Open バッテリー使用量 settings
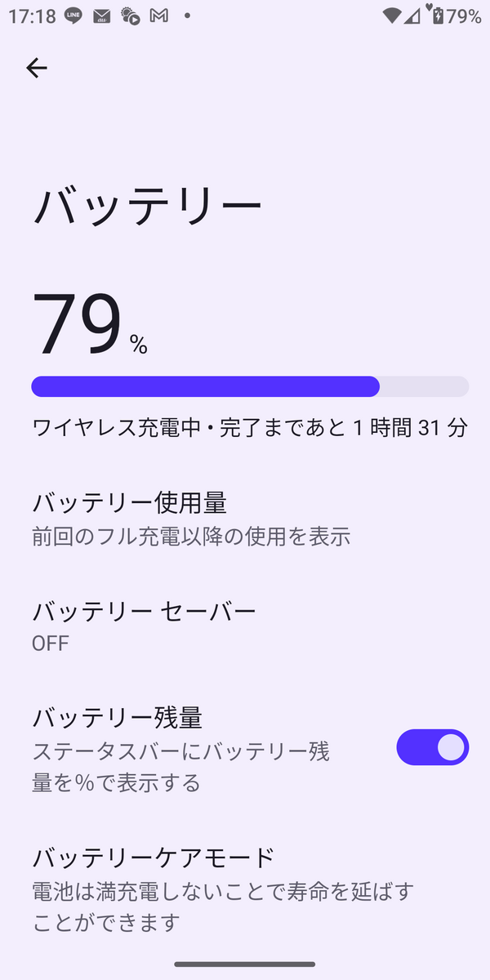490x980 pixels. (129, 502)
